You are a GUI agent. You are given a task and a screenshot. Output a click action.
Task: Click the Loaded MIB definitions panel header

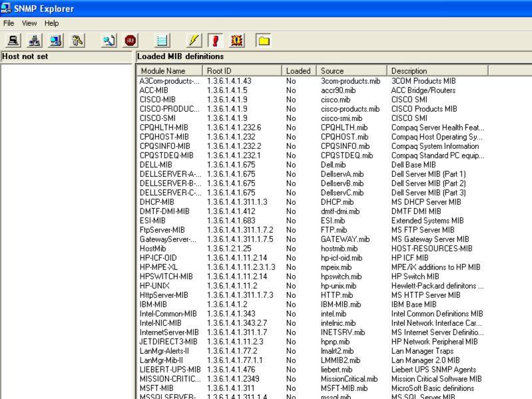click(334, 57)
